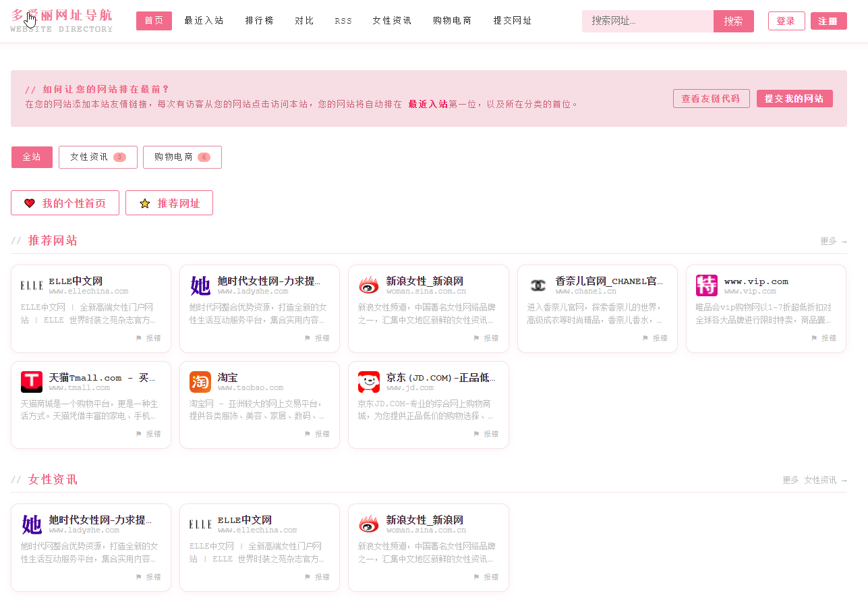The width and height of the screenshot is (868, 604).
Task: Click the www.jd.com URL text
Action: (x=410, y=388)
